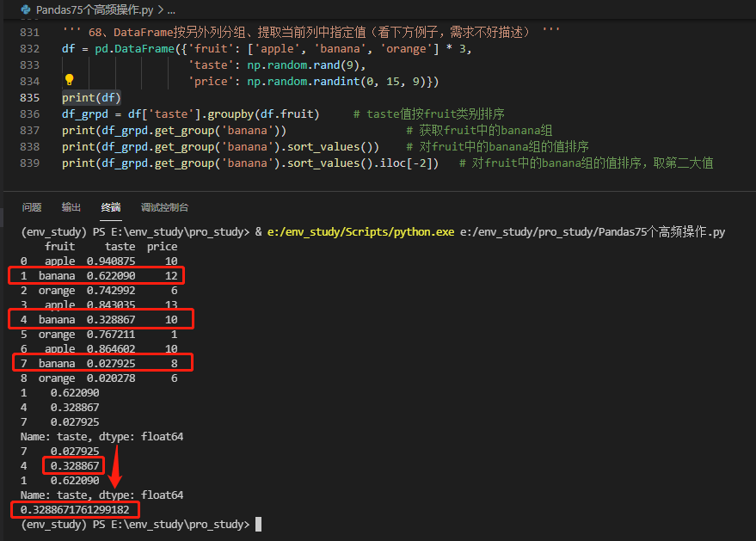Click the df_grpd groupby assignment line
The height and width of the screenshot is (541, 756).
(x=190, y=114)
